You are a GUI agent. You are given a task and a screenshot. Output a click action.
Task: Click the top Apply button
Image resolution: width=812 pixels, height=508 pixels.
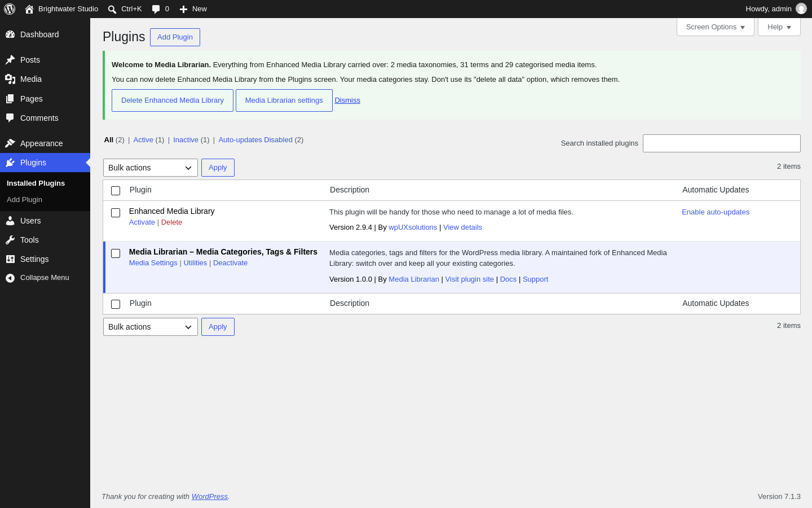(x=218, y=168)
